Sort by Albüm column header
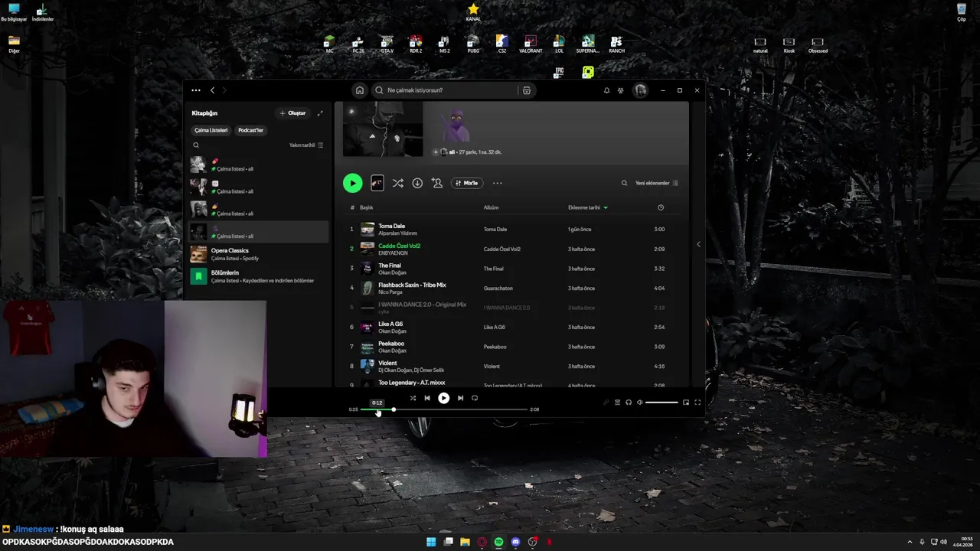980x551 pixels. tap(491, 207)
